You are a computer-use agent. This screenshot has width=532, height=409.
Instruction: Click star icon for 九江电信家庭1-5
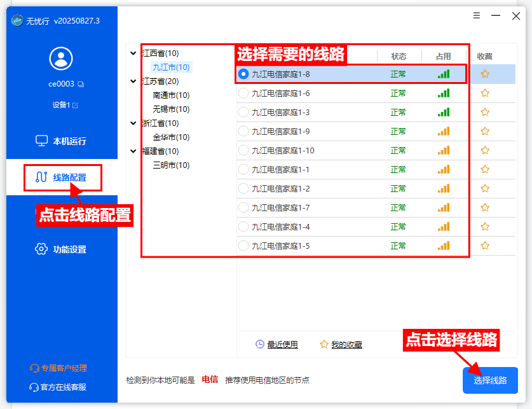pyautogui.click(x=485, y=246)
